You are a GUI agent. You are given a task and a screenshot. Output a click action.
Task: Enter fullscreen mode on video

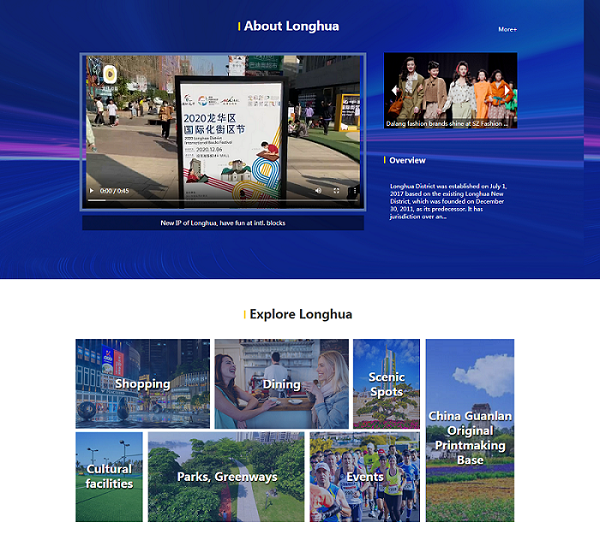click(x=336, y=190)
